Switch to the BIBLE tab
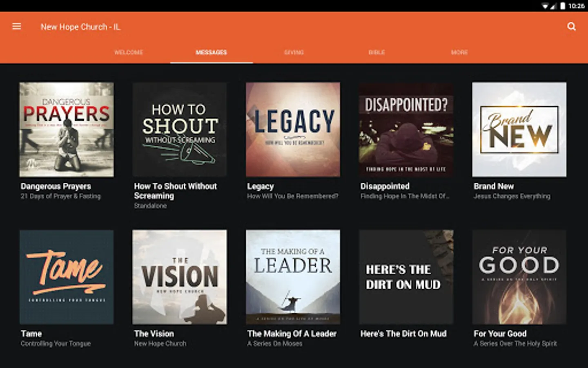The width and height of the screenshot is (588, 368). click(x=376, y=52)
